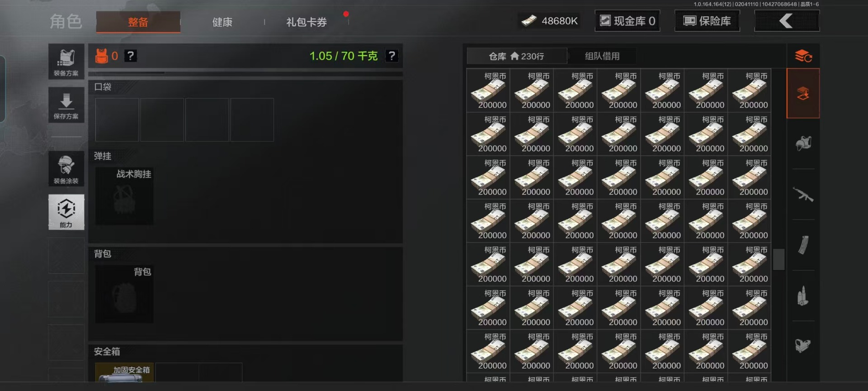The image size is (868, 391).
Task: Select the 能力 ability icon
Action: click(x=66, y=212)
